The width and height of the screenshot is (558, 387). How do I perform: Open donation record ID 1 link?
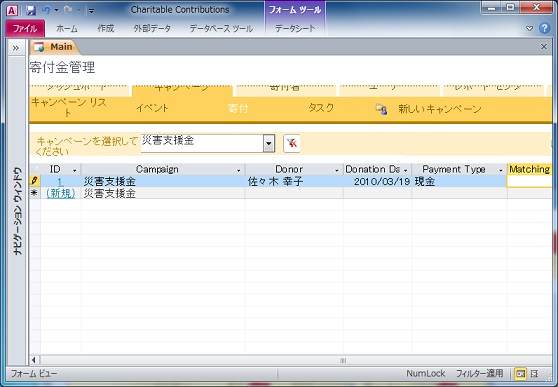click(60, 182)
